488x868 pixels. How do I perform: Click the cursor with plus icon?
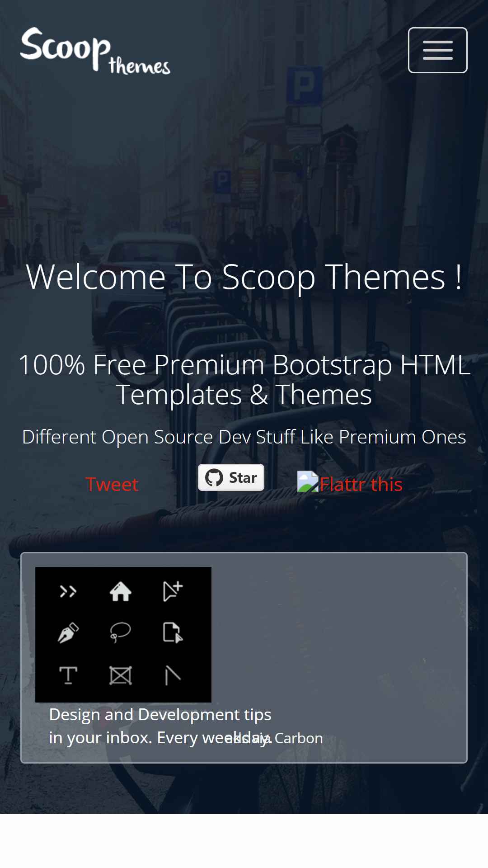[x=173, y=591]
